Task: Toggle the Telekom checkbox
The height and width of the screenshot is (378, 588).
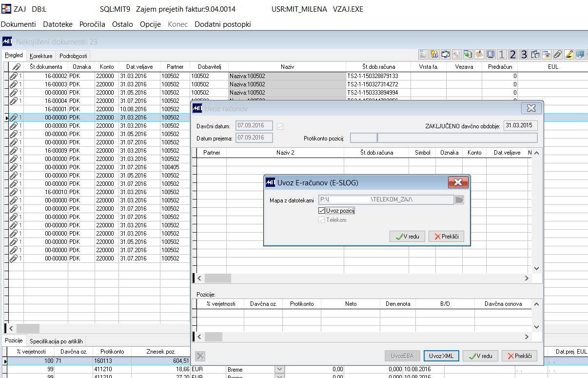Action: (x=321, y=220)
